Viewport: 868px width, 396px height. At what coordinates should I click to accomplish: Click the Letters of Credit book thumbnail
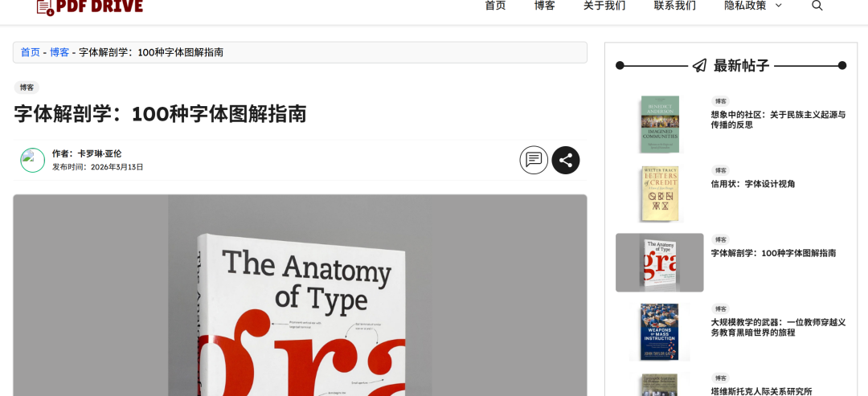[660, 194]
